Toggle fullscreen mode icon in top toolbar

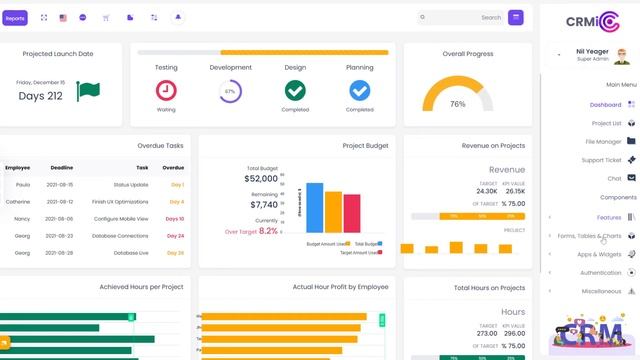[x=44, y=18]
